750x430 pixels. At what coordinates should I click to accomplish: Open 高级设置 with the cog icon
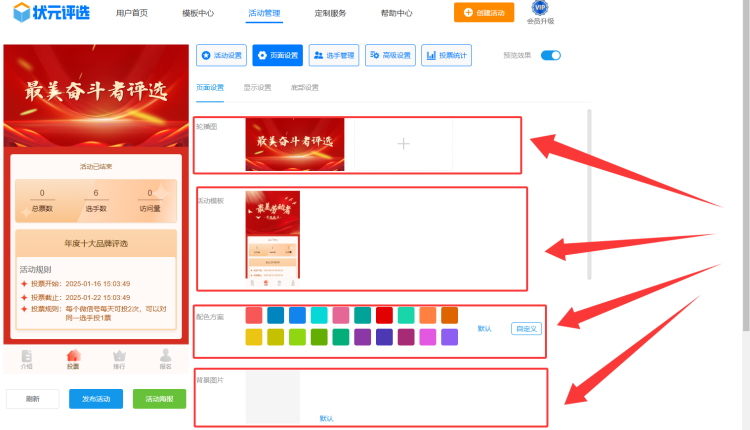390,55
